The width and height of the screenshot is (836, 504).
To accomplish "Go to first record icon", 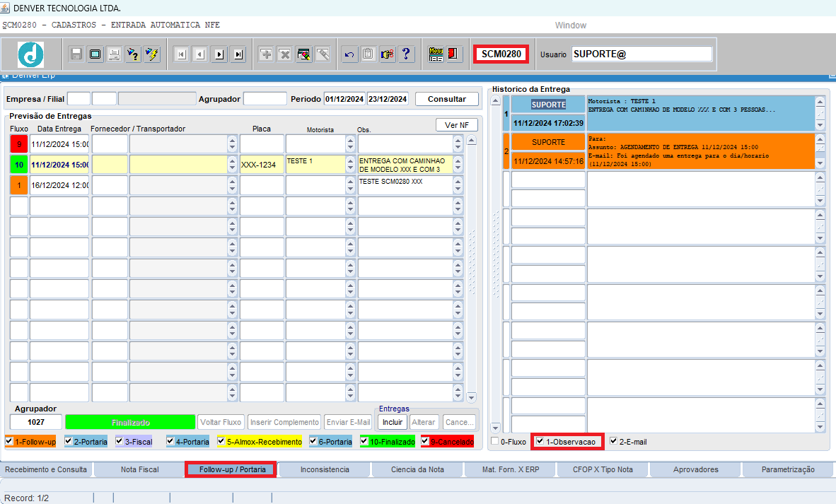I will [x=181, y=54].
